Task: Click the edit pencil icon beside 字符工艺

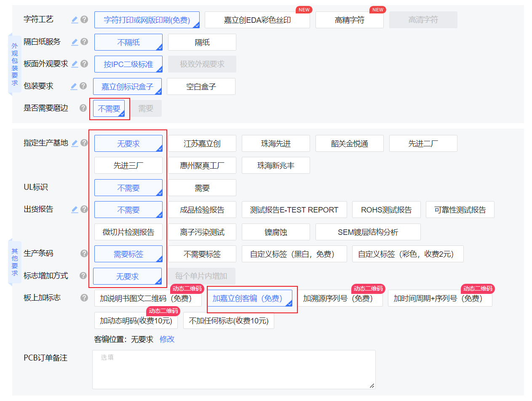Action: click(x=75, y=19)
